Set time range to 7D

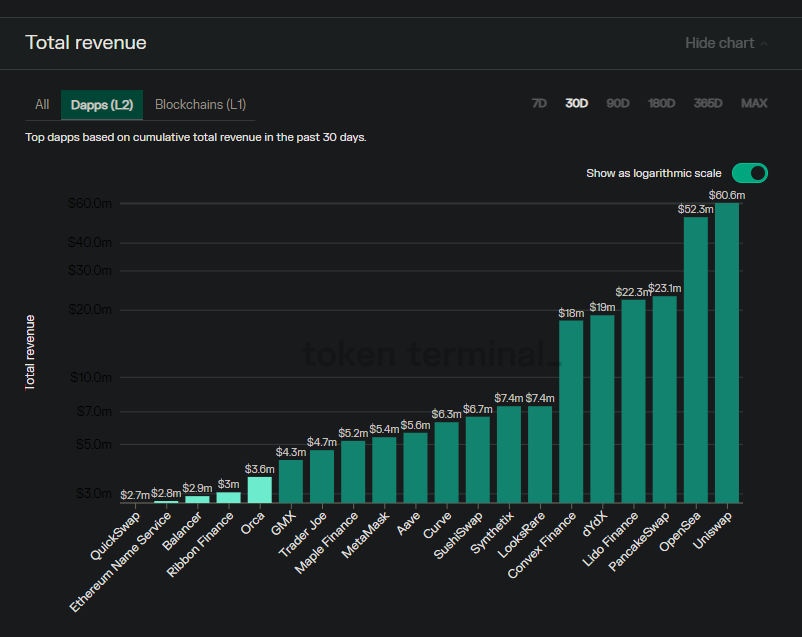pos(539,103)
